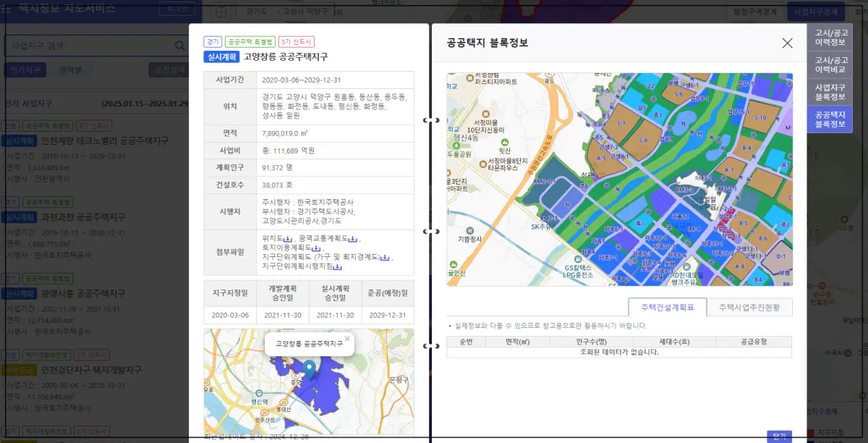Screen dimensions: 868x443
Task: Click block S-7 on the block map
Action: tap(621, 125)
